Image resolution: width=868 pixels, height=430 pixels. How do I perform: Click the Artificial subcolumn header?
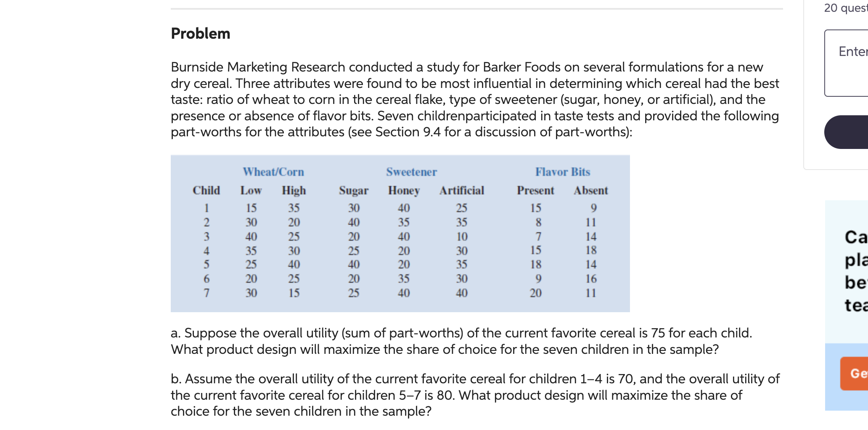[461, 190]
